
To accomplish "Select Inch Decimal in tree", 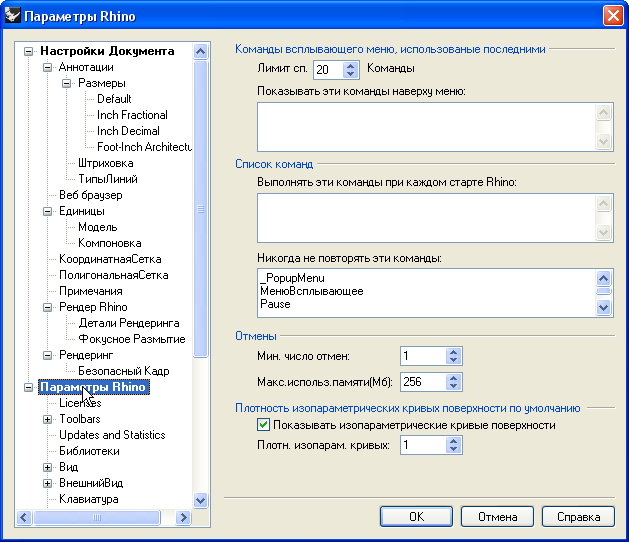I will (x=128, y=131).
